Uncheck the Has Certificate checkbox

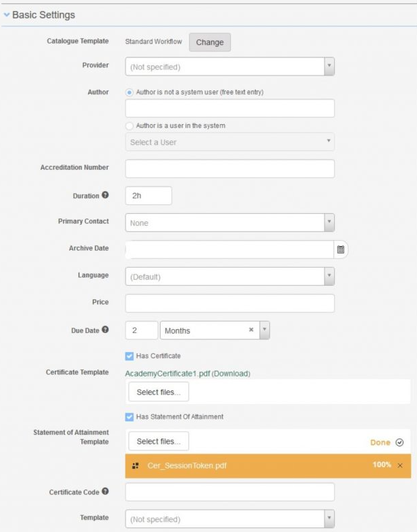tap(130, 355)
